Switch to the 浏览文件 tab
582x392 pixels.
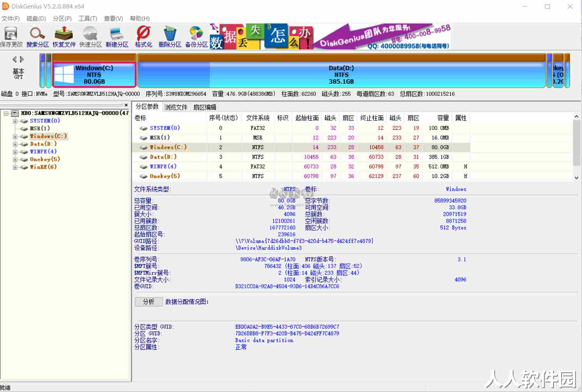click(x=176, y=107)
